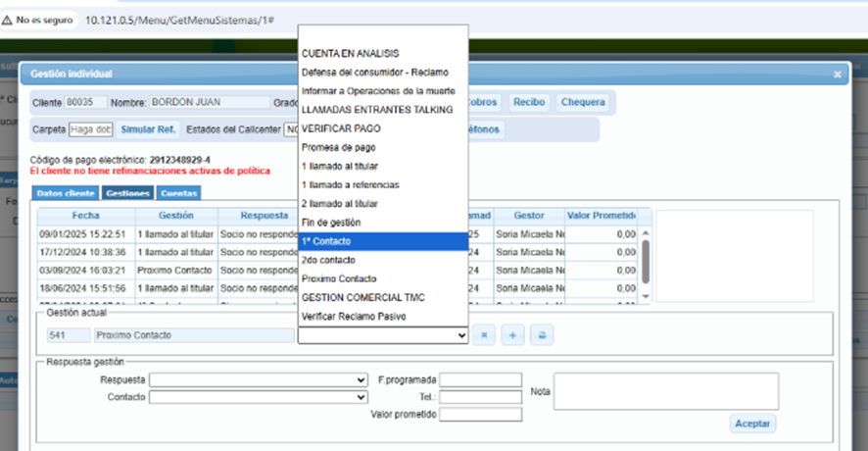Pick 'Fin de gestión' from the list

382,223
